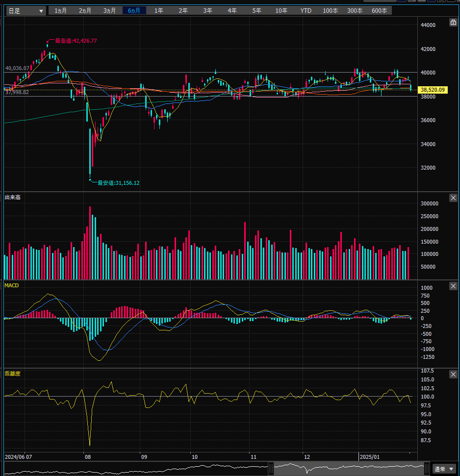Image resolution: width=460 pixels, height=476 pixels.
Task: Close the 乖離度 indicator panel
Action: coord(453,374)
